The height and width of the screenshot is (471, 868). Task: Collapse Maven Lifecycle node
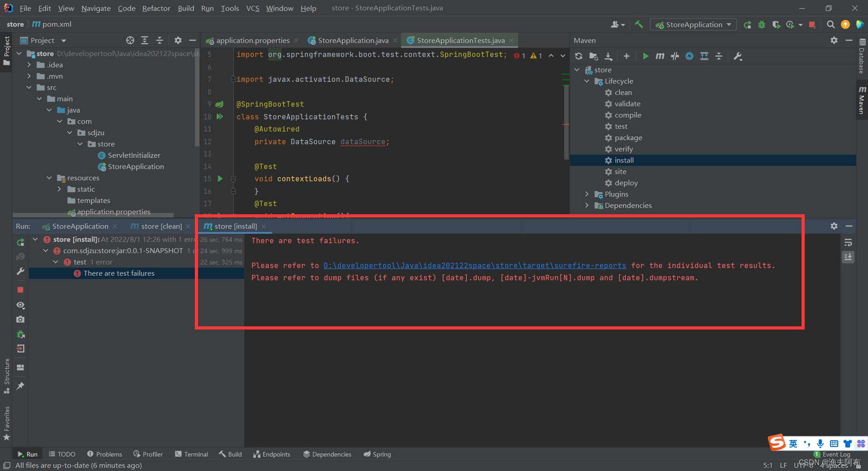[587, 81]
